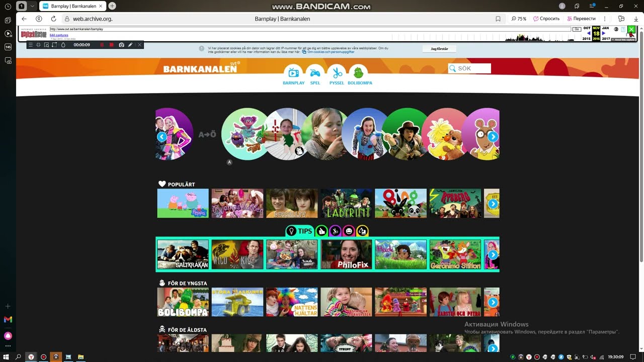Open the extensions icon in browser toolbar
Viewport: 644px width, 362px height.
pos(621,19)
